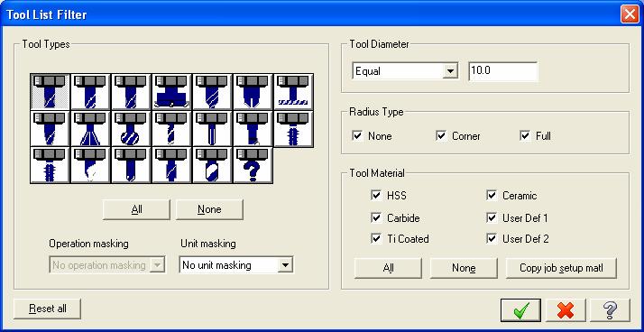This screenshot has width=644, height=332.
Task: Select the slot mill tool type icon
Action: pyautogui.click(x=294, y=92)
